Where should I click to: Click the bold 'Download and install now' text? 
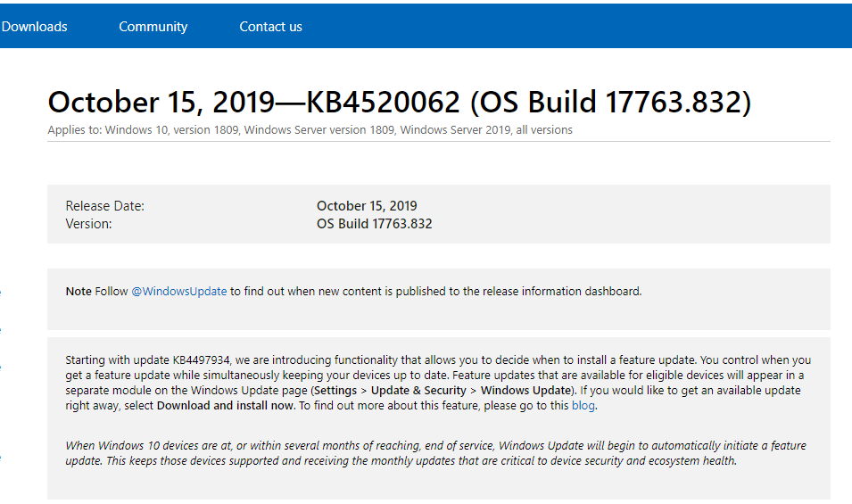pyautogui.click(x=225, y=405)
